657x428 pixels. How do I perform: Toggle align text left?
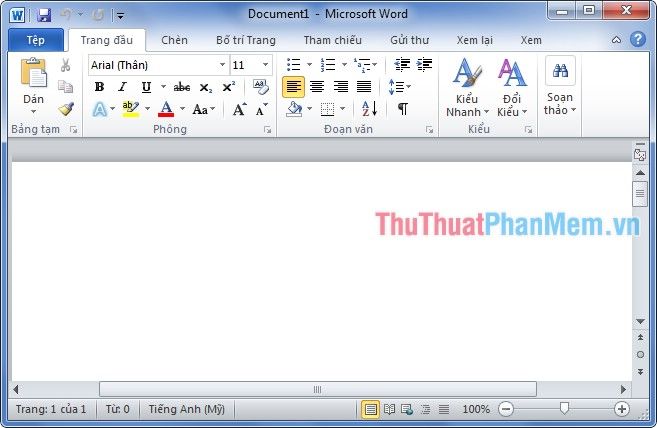click(x=293, y=87)
